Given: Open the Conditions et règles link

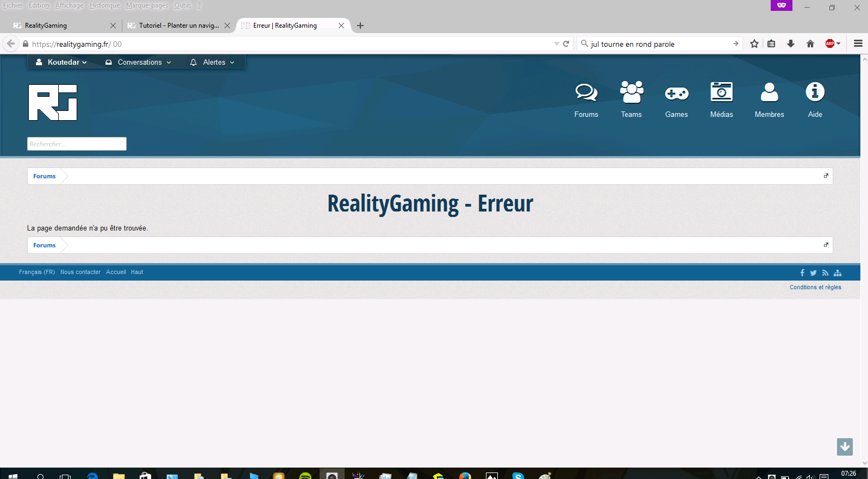Looking at the screenshot, I should tap(815, 287).
